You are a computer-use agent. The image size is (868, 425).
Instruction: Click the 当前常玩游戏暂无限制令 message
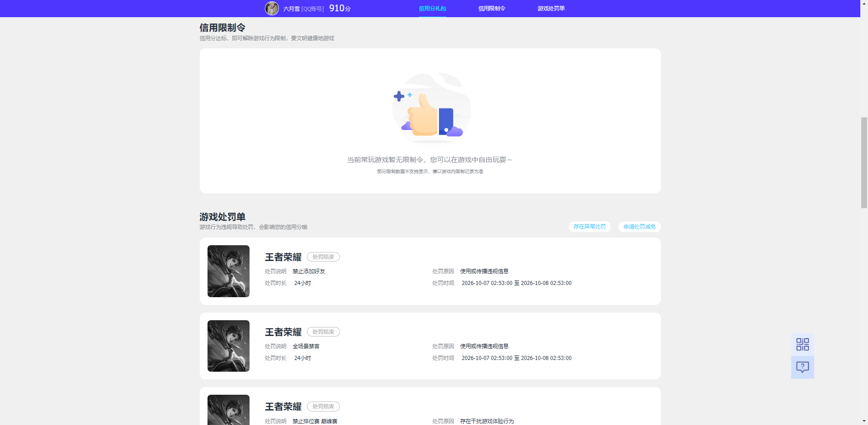pos(429,160)
